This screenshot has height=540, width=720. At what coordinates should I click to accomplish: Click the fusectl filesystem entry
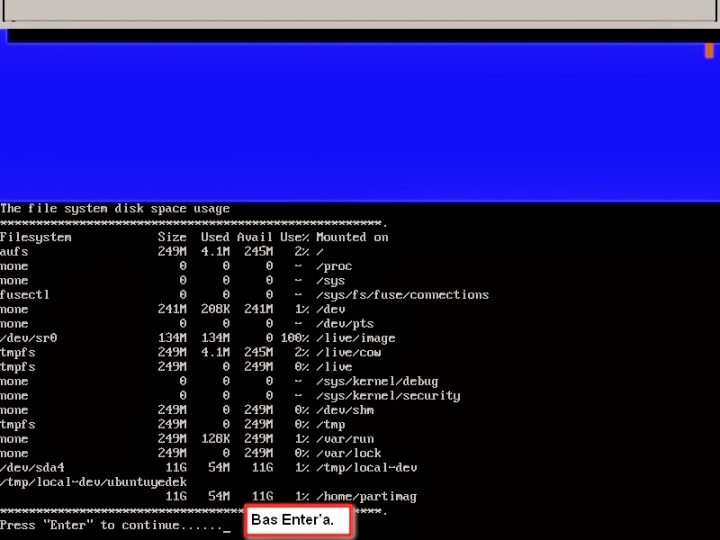[25, 295]
